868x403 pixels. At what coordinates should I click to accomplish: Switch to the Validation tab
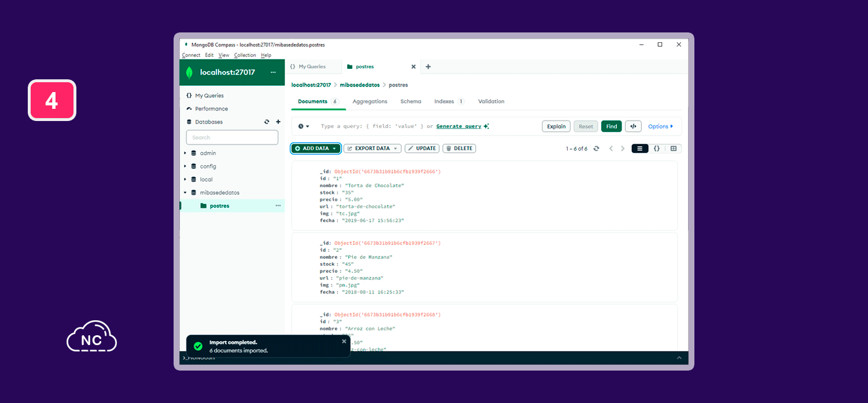pos(491,102)
